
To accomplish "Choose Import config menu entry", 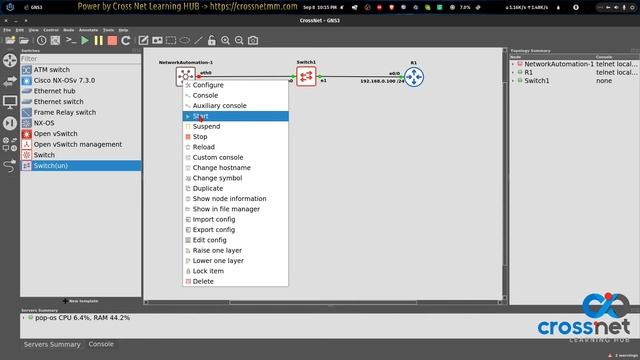I will click(x=236, y=219).
